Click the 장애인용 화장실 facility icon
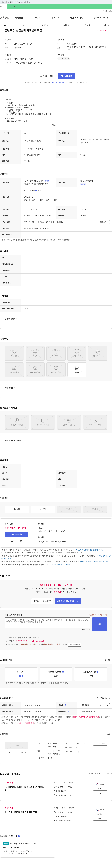The width and height of the screenshot is (112, 868). coord(69,422)
